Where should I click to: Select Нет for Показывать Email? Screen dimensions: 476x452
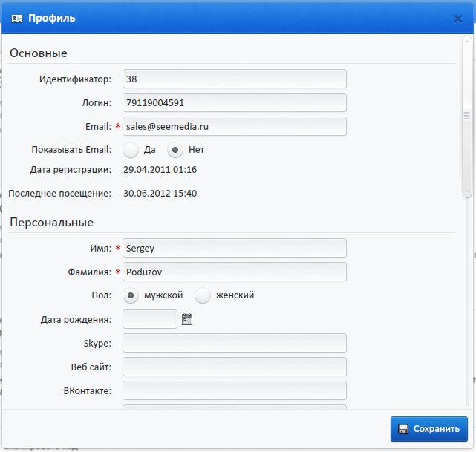point(175,150)
